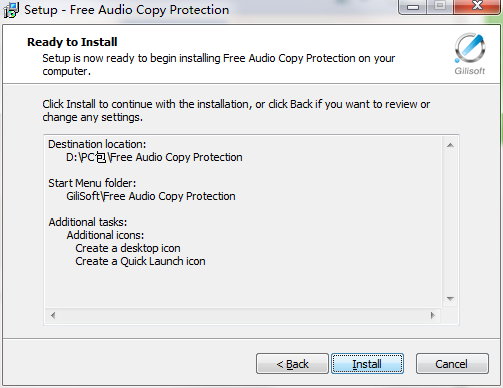Click the 'Create a Quick Launch icon' line

point(140,261)
